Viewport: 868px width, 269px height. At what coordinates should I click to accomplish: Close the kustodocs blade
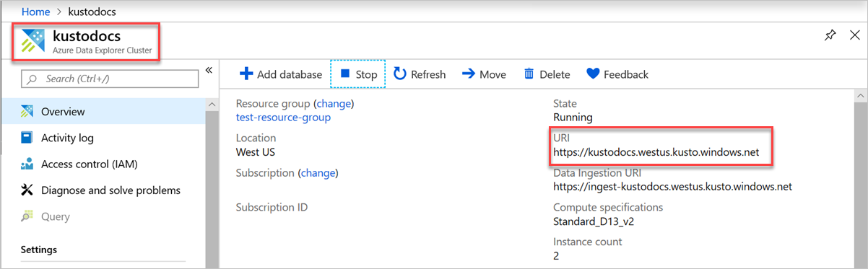pos(854,36)
